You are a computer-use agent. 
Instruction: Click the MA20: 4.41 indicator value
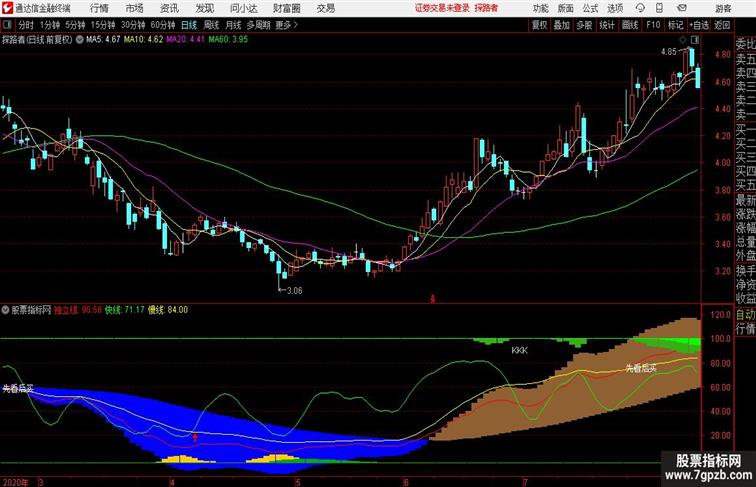(x=186, y=40)
